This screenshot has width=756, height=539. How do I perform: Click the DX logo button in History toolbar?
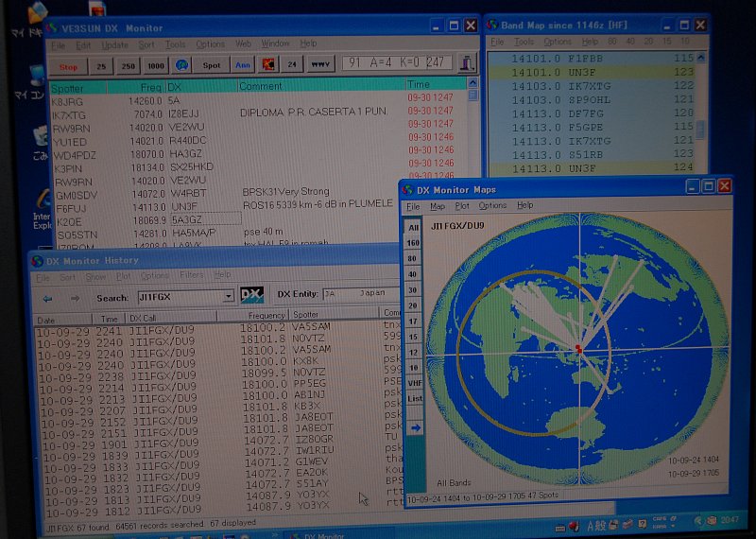click(x=251, y=295)
